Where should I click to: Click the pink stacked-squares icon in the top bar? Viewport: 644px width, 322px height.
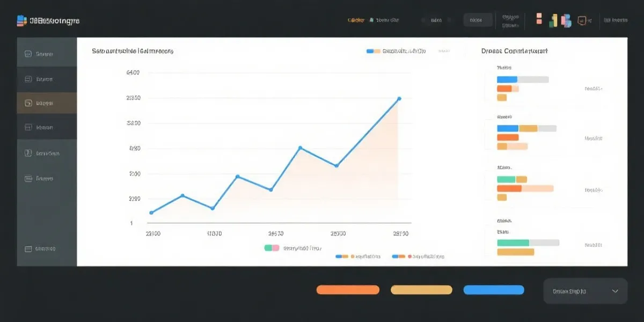539,20
